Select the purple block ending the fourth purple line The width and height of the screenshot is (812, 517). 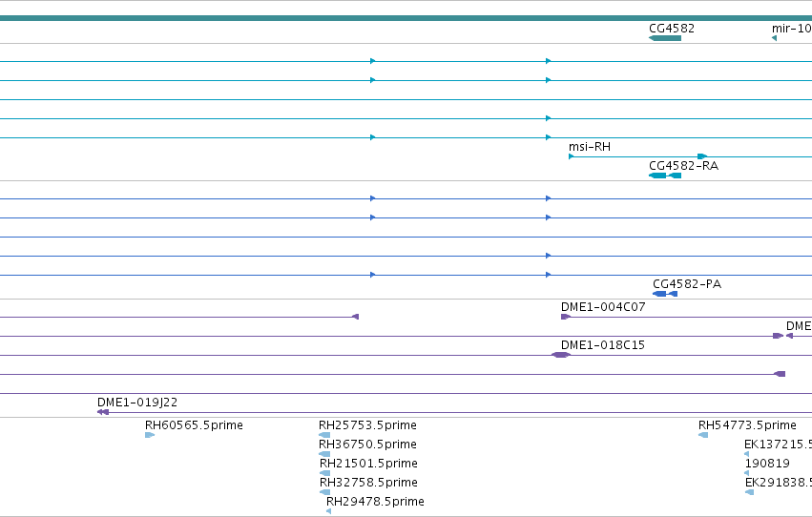(780, 374)
